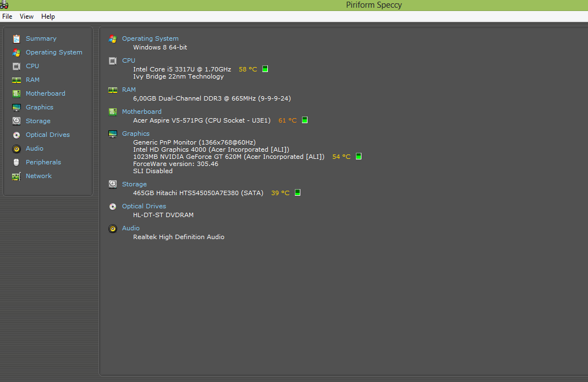Open the Motherboard heading link in summary
This screenshot has height=382, width=588.
pos(141,112)
